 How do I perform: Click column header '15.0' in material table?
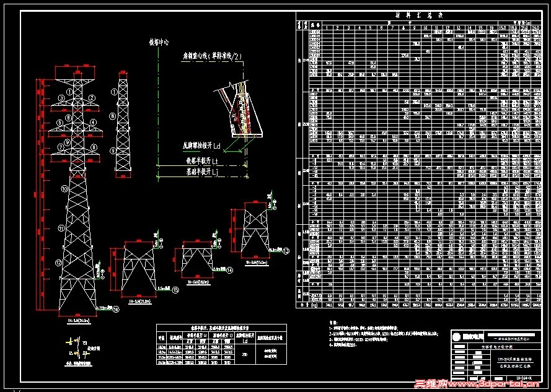(503, 27)
